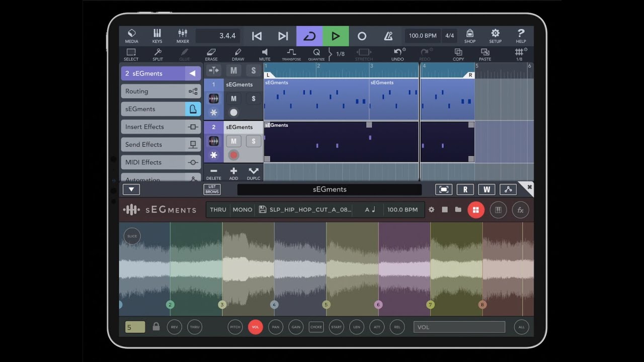Open quantize value 1/8 selector

[341, 54]
